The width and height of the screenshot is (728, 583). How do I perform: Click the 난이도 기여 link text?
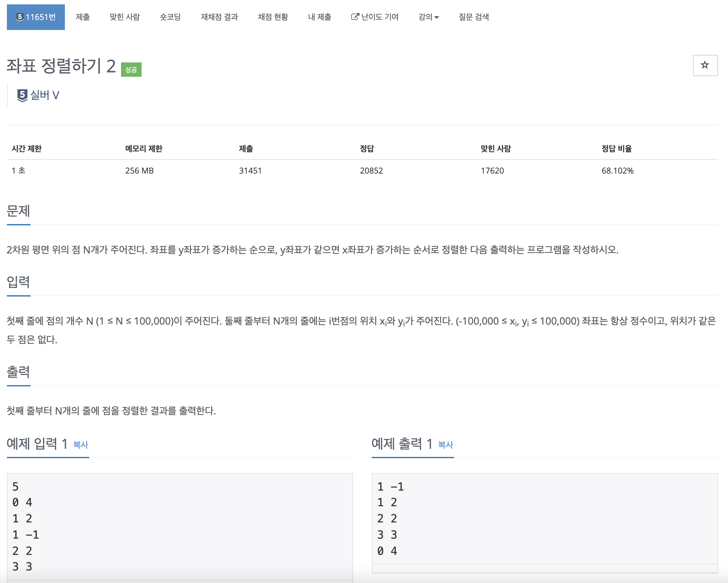(380, 17)
